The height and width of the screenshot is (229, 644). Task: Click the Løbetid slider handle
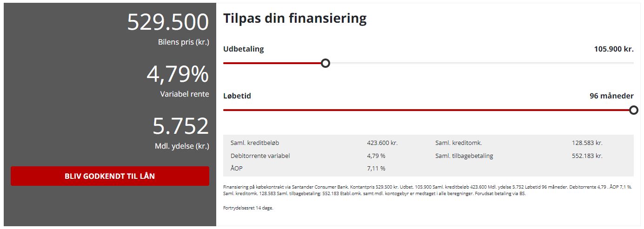coord(633,110)
